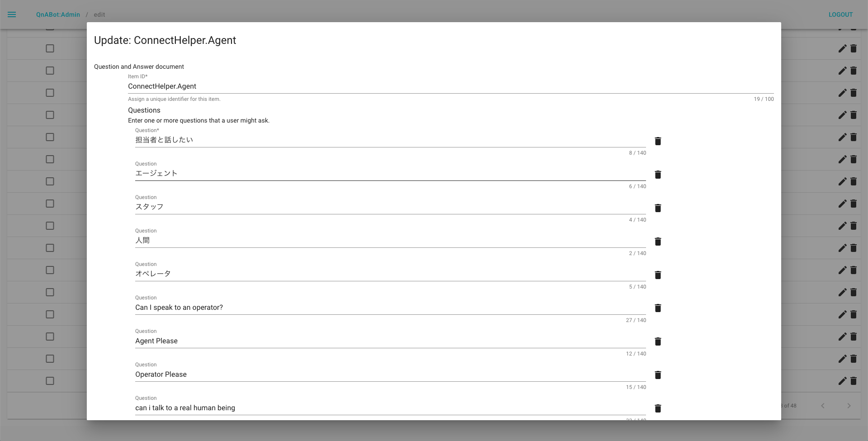Delete the 'Operator Please' question

(x=658, y=375)
